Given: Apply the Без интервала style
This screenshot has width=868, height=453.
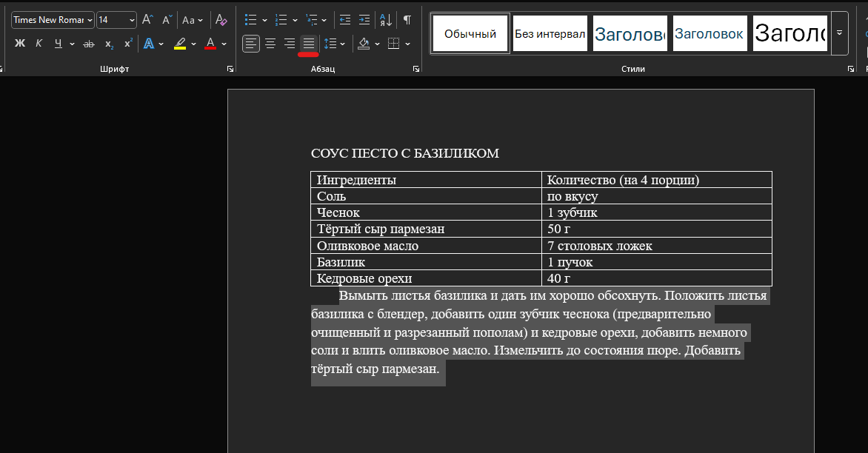Looking at the screenshot, I should pyautogui.click(x=550, y=34).
